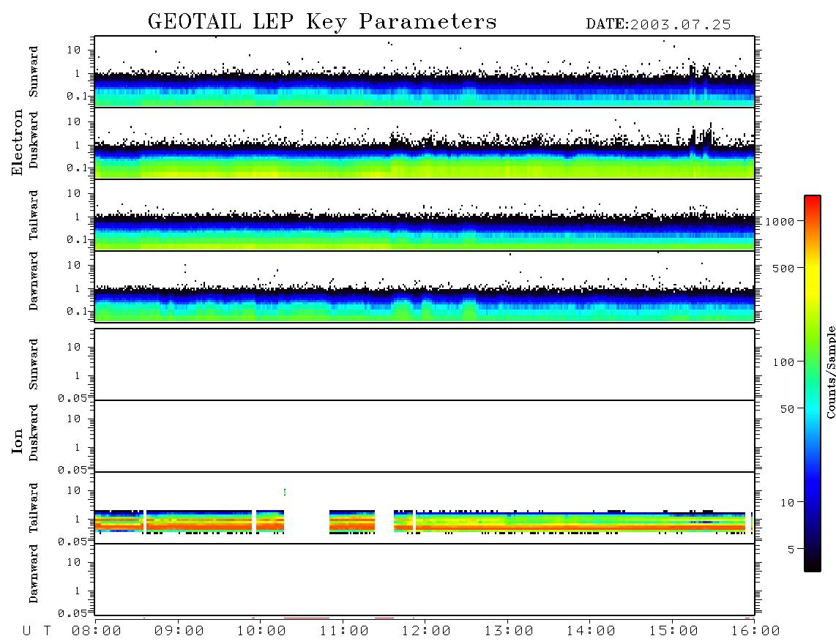Click the Counts/Sample colorbar title
The height and width of the screenshot is (644, 836).
coord(830,372)
